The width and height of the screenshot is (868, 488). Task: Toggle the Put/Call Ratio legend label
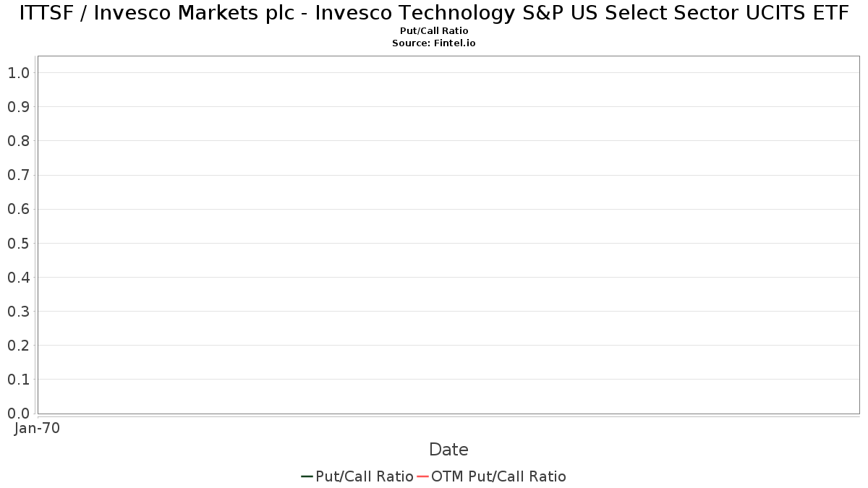coord(365,476)
